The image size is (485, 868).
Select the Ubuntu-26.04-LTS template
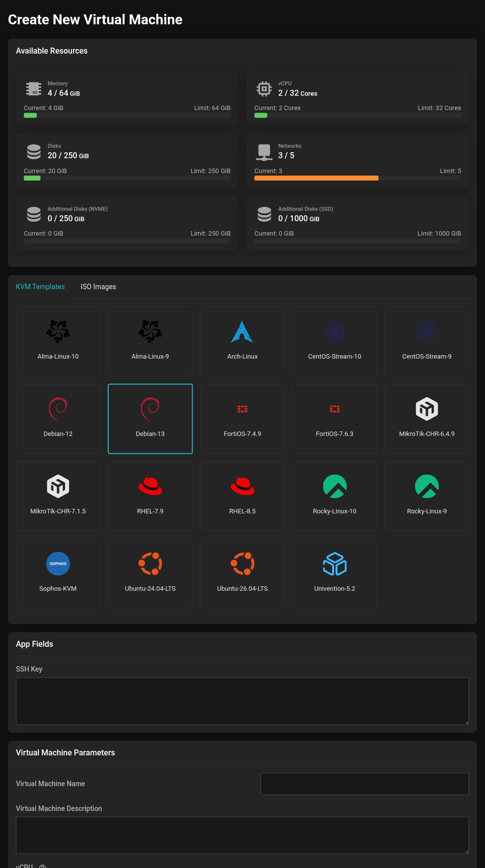point(242,573)
